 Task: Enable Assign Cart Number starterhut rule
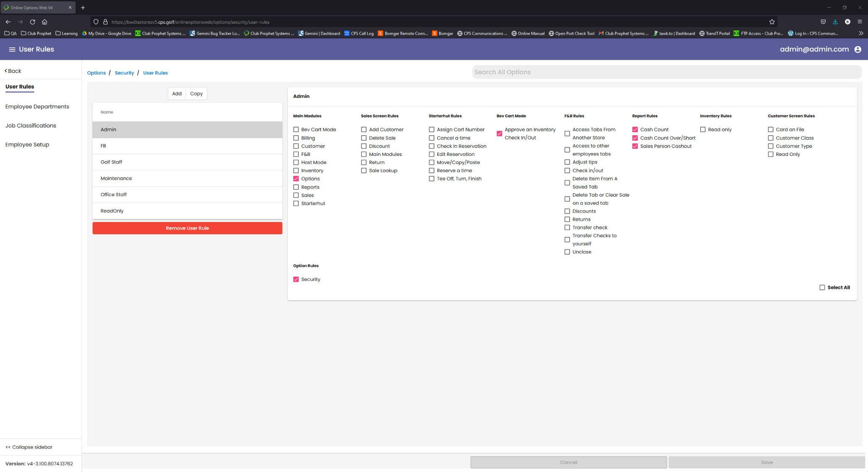click(431, 130)
